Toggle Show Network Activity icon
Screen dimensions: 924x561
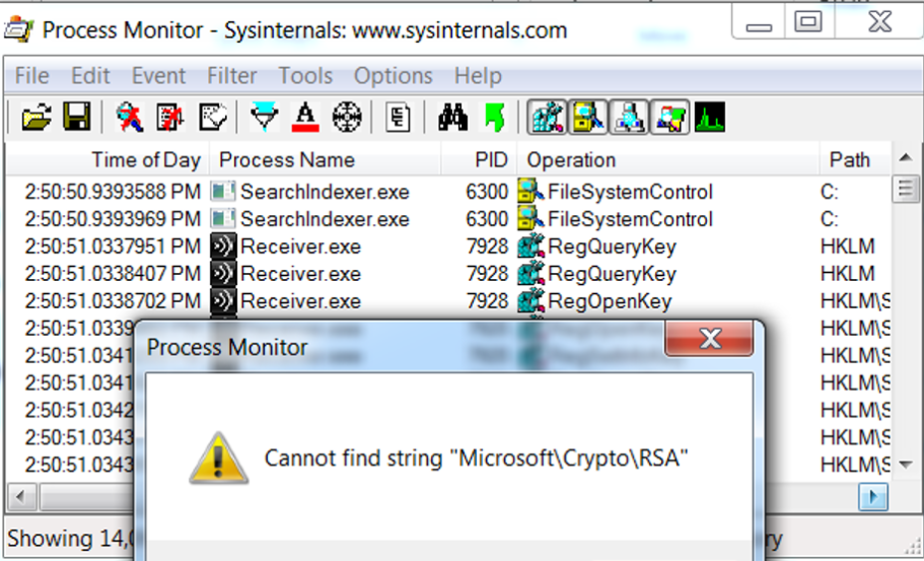pyautogui.click(x=628, y=117)
